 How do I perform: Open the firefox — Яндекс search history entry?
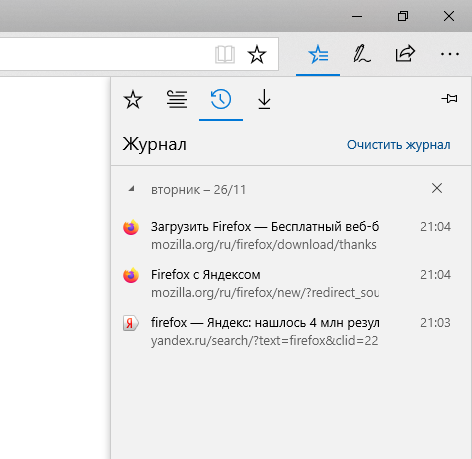click(x=287, y=331)
